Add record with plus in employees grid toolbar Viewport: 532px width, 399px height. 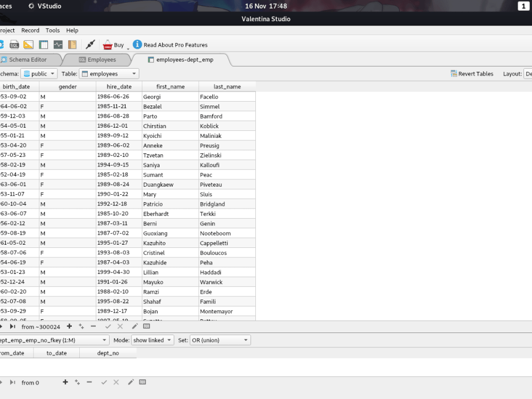[x=69, y=326]
